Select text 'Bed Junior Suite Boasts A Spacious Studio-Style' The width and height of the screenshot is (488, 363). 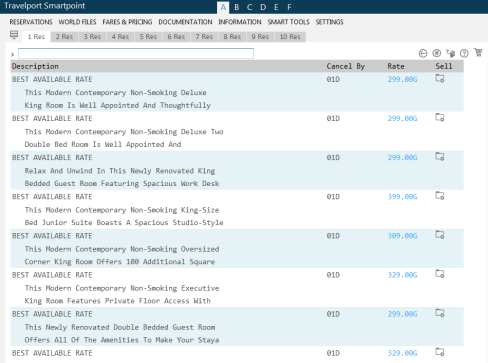(x=124, y=222)
